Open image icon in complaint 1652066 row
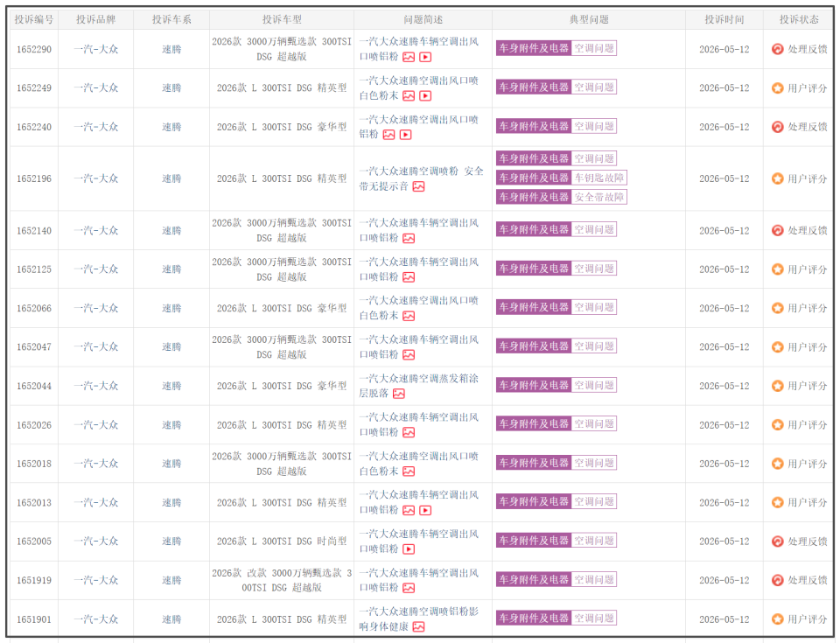The height and width of the screenshot is (643, 840). pyautogui.click(x=409, y=316)
